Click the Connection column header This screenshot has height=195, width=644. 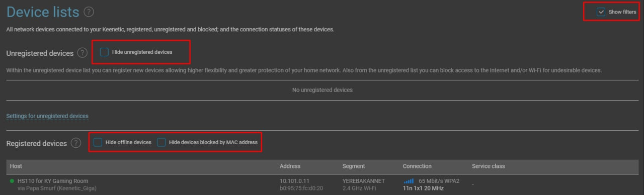pos(417,166)
